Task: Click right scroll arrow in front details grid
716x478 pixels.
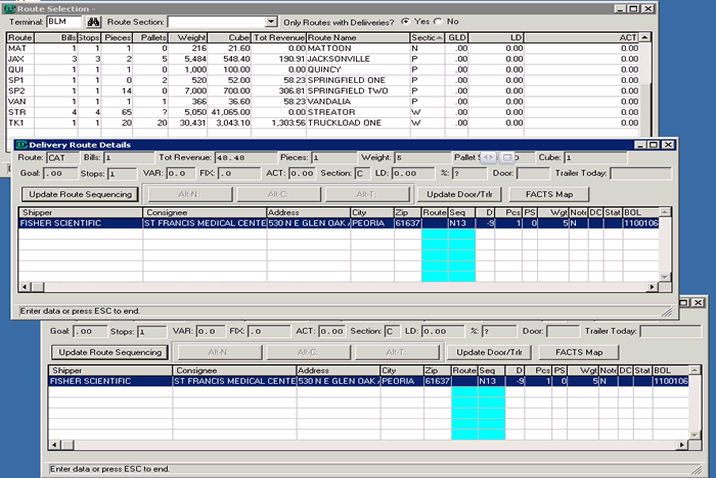Action: point(653,287)
